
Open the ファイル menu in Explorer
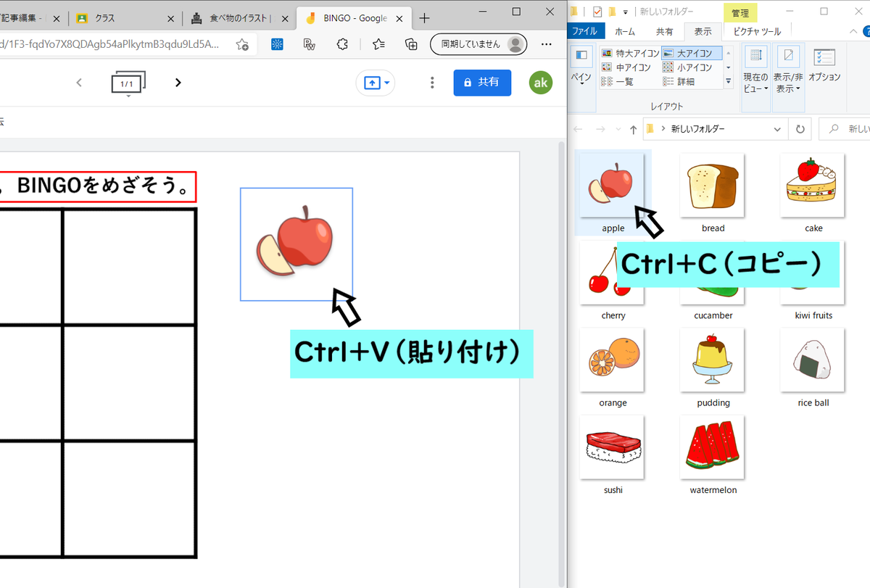[585, 31]
